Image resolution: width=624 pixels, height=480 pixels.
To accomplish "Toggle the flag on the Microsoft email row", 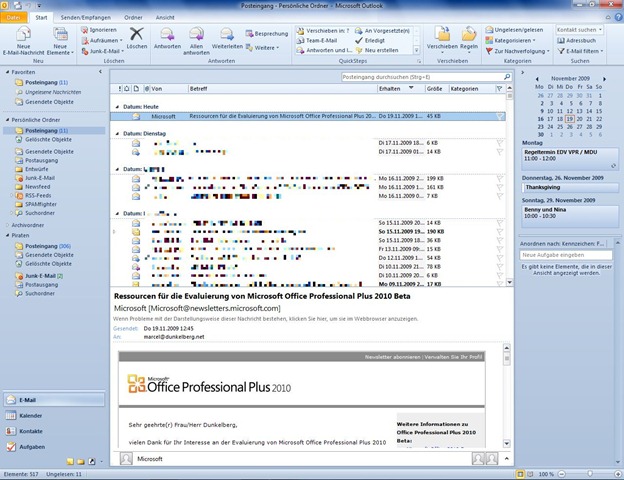I will tap(500, 116).
